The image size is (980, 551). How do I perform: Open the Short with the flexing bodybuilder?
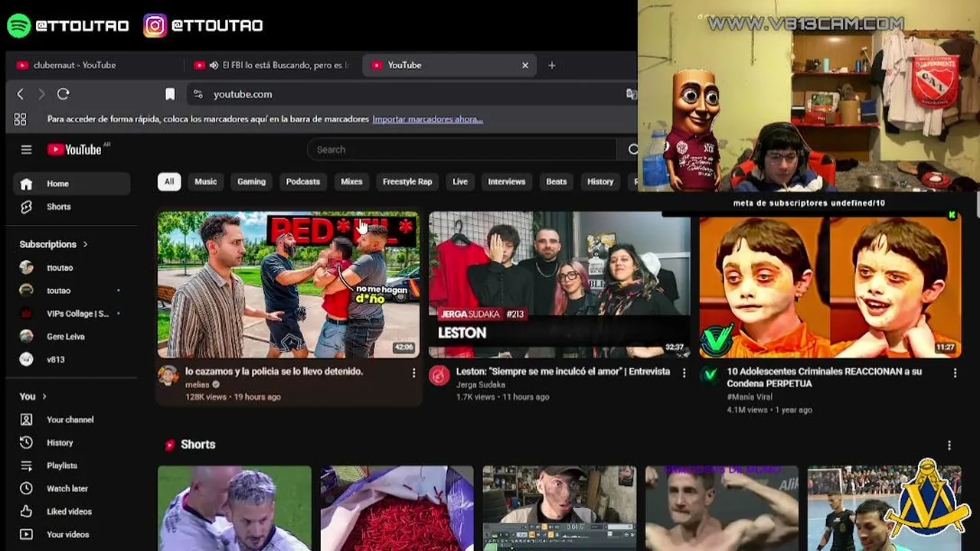click(722, 508)
